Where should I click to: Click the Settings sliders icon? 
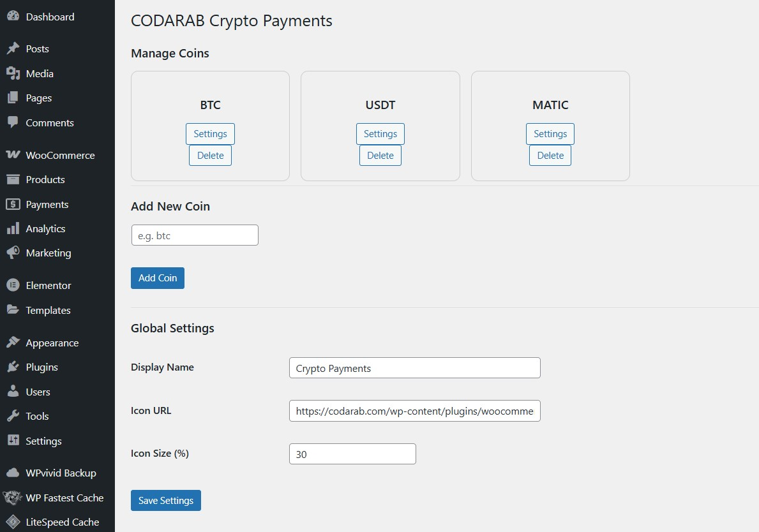click(x=13, y=440)
